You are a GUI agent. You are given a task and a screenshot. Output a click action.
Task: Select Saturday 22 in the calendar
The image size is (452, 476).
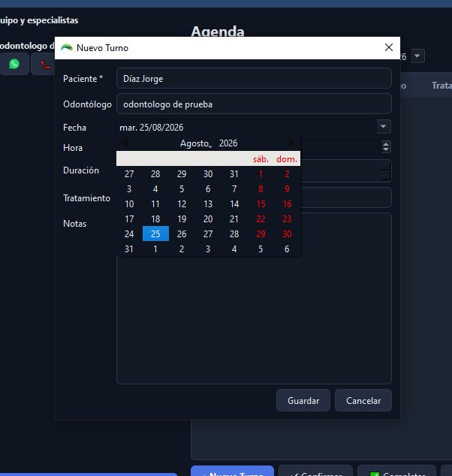point(261,219)
